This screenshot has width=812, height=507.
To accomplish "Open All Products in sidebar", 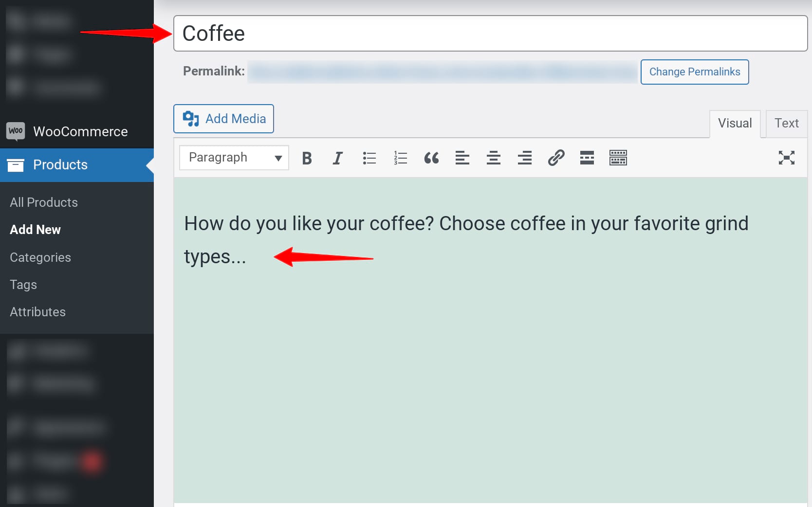I will 44,202.
